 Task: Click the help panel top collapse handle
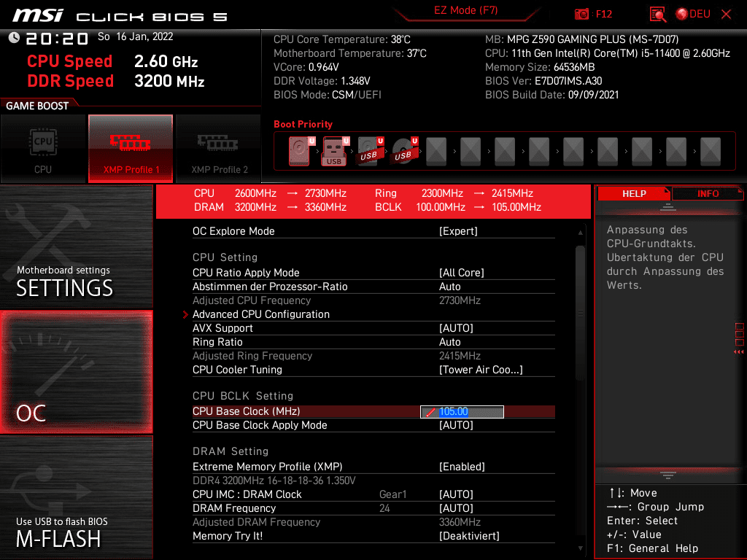pyautogui.click(x=668, y=207)
